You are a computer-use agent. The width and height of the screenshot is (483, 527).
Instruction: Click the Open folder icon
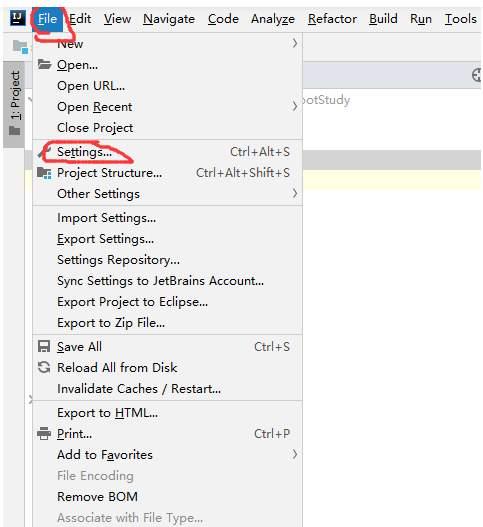click(44, 64)
